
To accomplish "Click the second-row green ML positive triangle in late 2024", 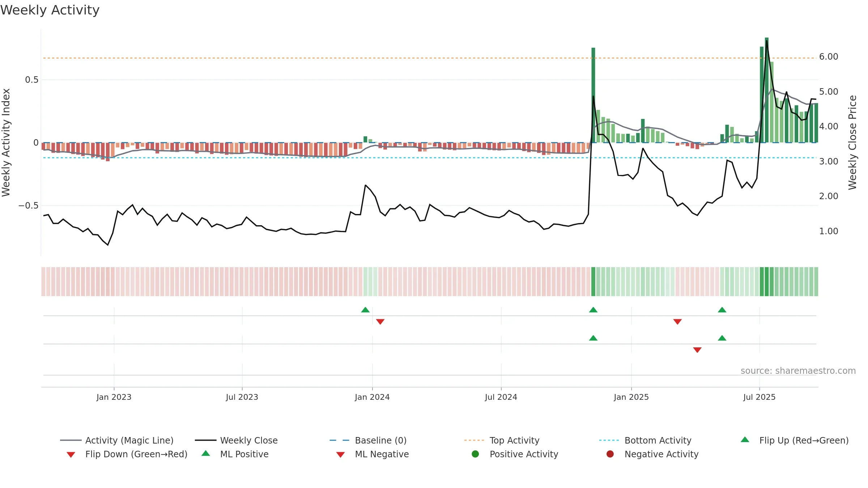I will pos(593,338).
